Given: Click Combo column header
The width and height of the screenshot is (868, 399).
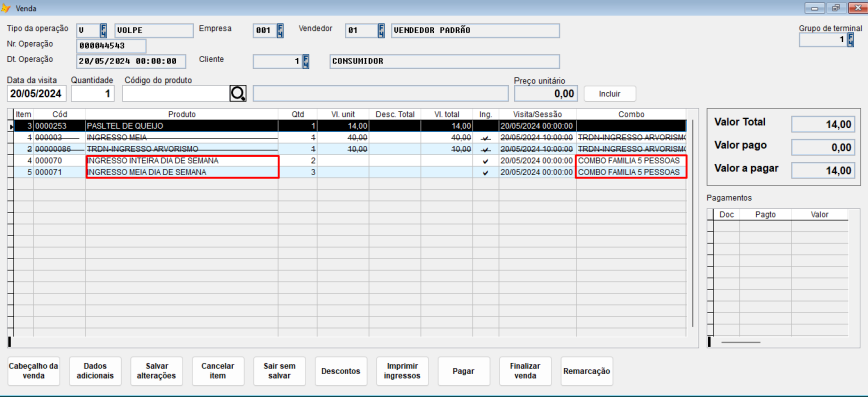Looking at the screenshot, I should coord(631,114).
